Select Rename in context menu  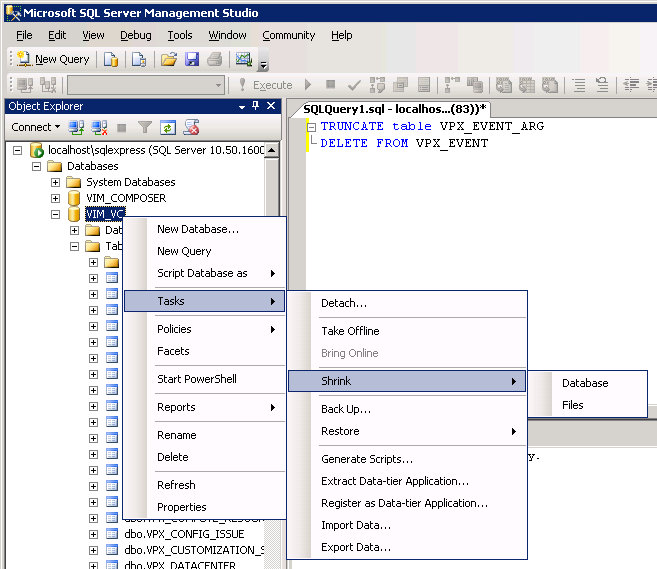[204, 435]
